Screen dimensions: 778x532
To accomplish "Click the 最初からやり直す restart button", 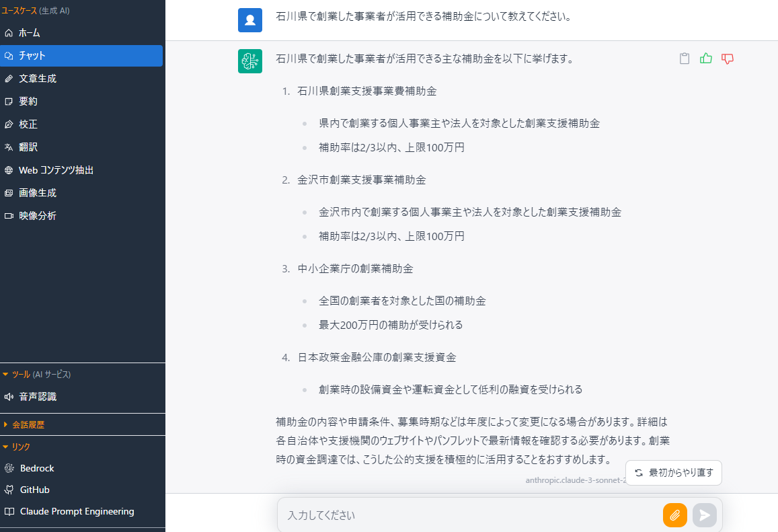I will (674, 473).
